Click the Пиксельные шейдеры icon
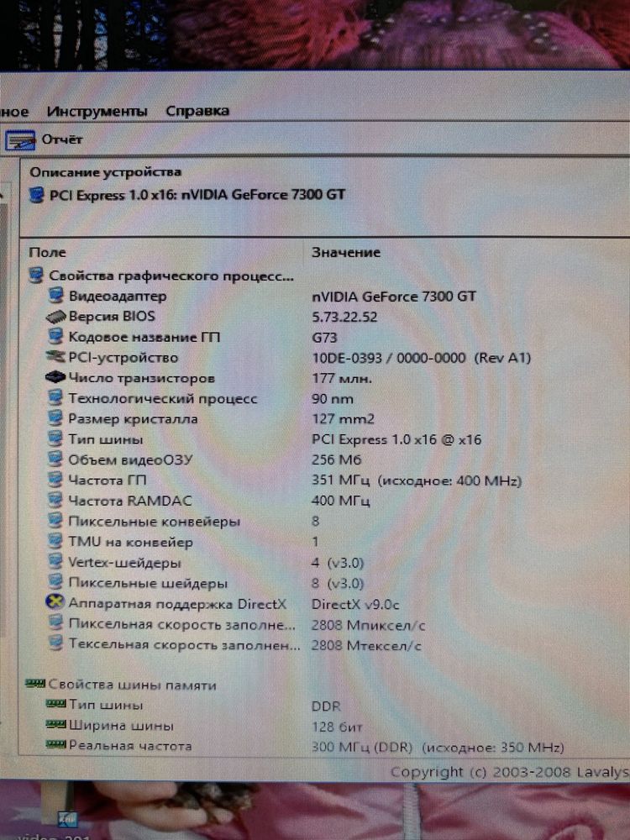Image resolution: width=630 pixels, height=840 pixels. pos(55,582)
